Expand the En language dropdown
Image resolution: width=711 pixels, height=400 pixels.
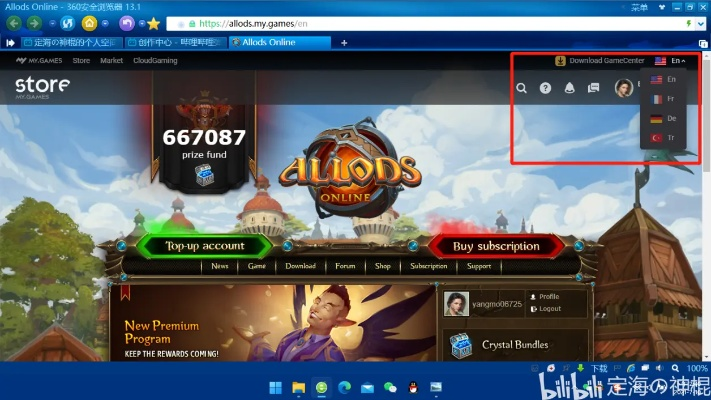pyautogui.click(x=670, y=61)
